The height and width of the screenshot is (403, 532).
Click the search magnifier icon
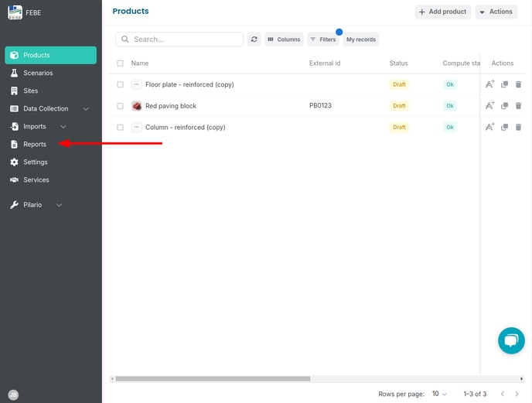pos(124,39)
